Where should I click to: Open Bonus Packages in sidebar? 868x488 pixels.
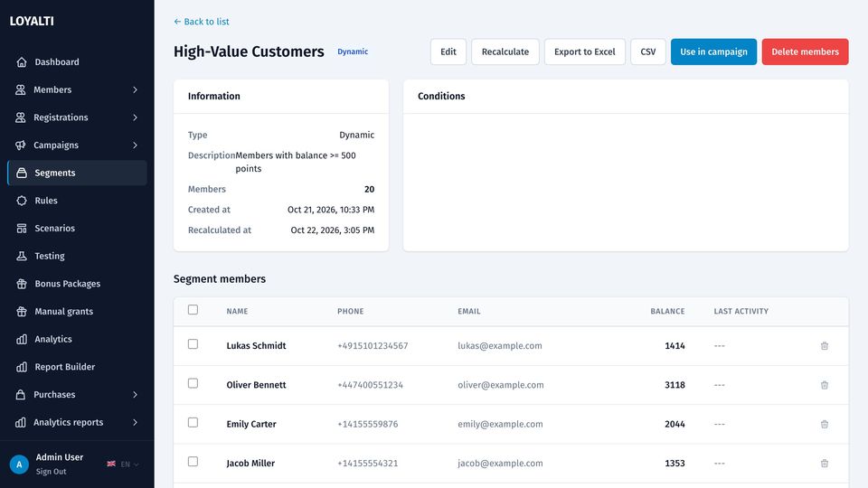click(77, 283)
